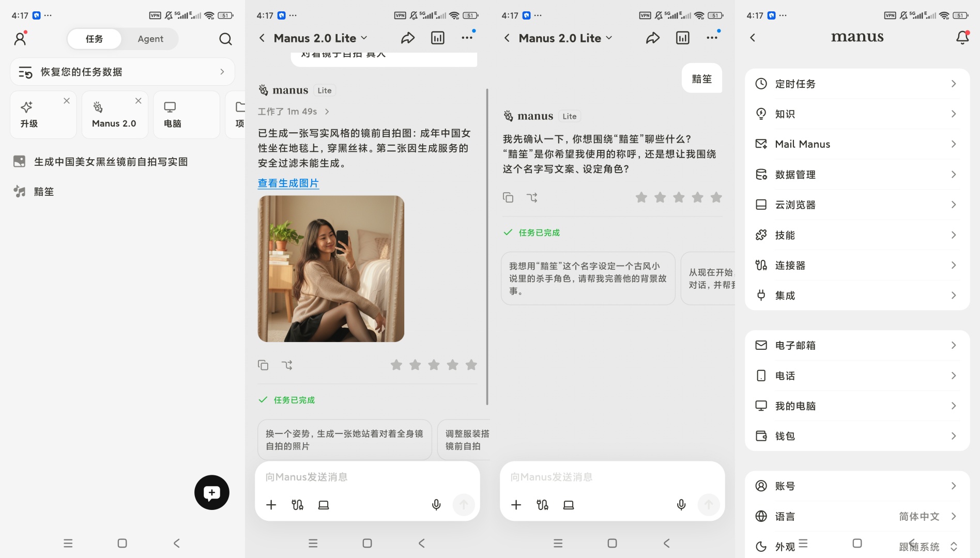The height and width of the screenshot is (558, 980).
Task: Change 语言 from 简体中文
Action: (857, 516)
